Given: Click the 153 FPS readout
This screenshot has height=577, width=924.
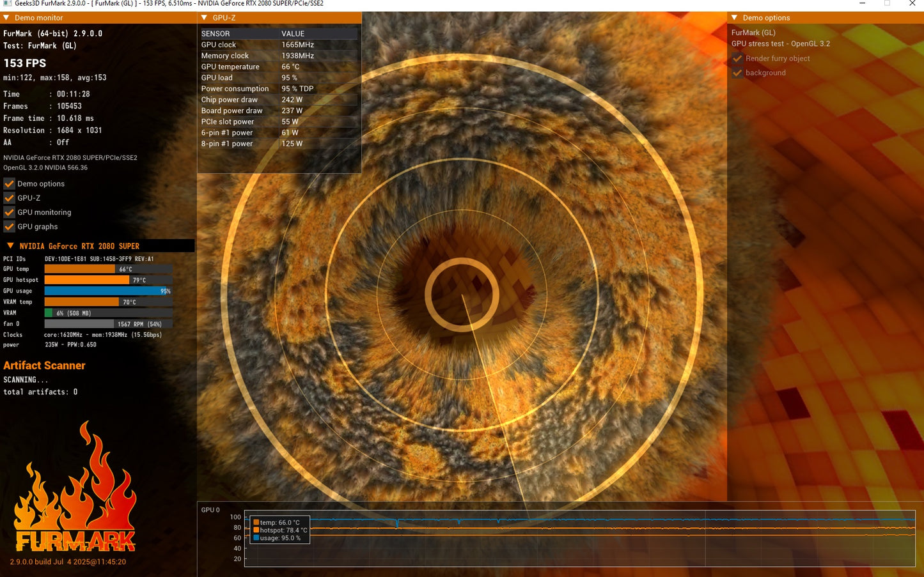Looking at the screenshot, I should pyautogui.click(x=25, y=63).
